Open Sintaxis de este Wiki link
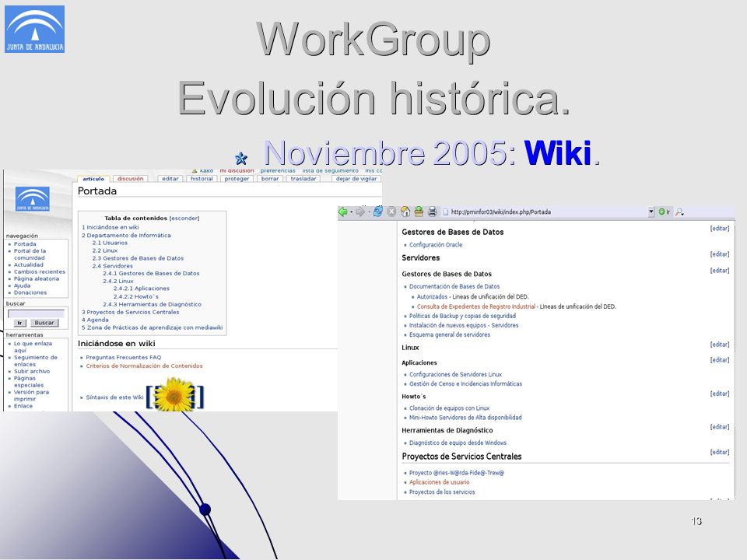This screenshot has height=560, width=747. (114, 397)
